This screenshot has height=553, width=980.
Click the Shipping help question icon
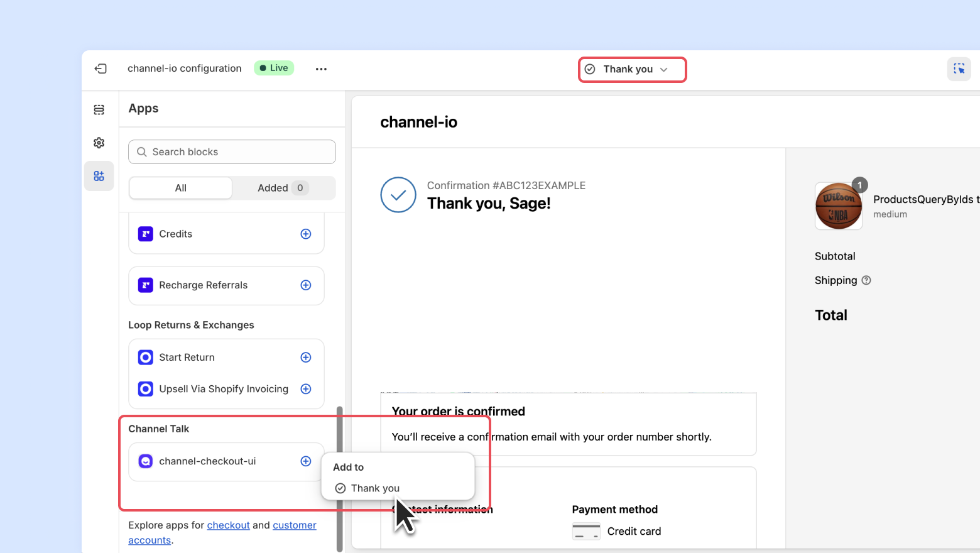point(866,280)
